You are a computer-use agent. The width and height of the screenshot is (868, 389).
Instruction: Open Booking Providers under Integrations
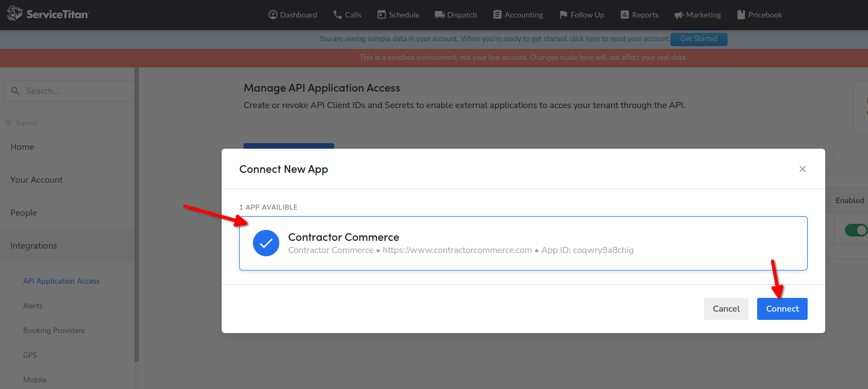coord(54,330)
